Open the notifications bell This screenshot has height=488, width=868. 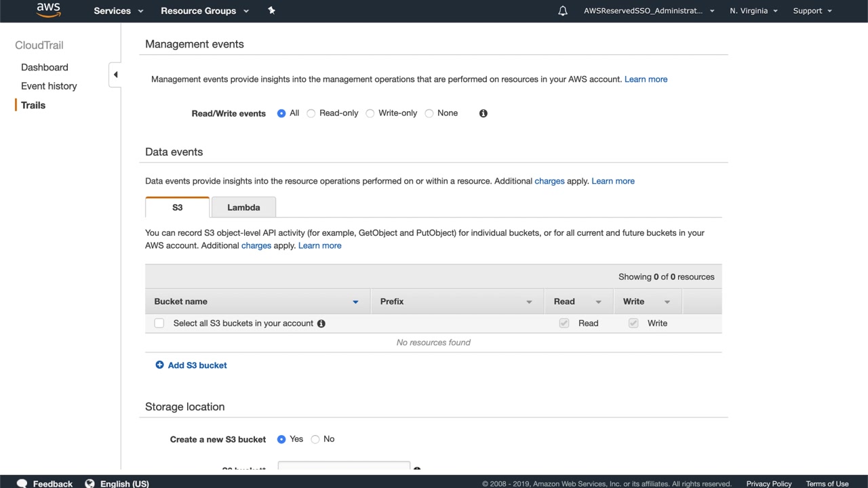pyautogui.click(x=563, y=11)
